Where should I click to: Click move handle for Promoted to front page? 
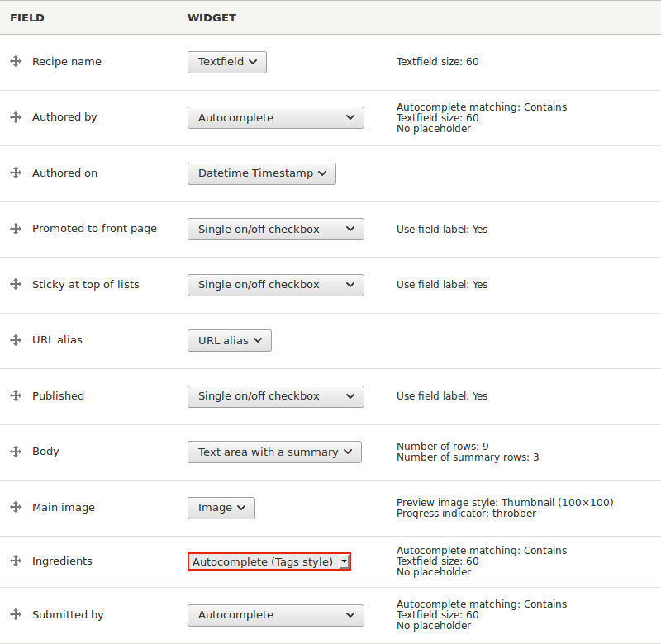(x=16, y=229)
